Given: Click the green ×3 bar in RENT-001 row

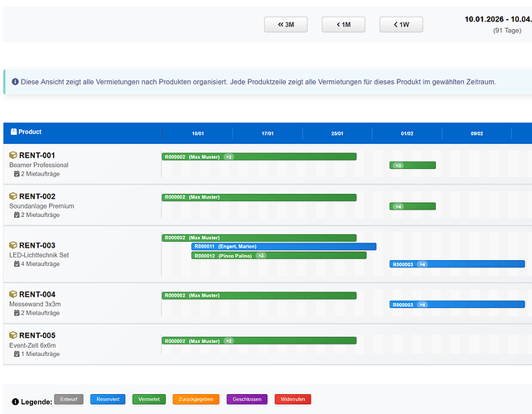Looking at the screenshot, I should pyautogui.click(x=413, y=166).
